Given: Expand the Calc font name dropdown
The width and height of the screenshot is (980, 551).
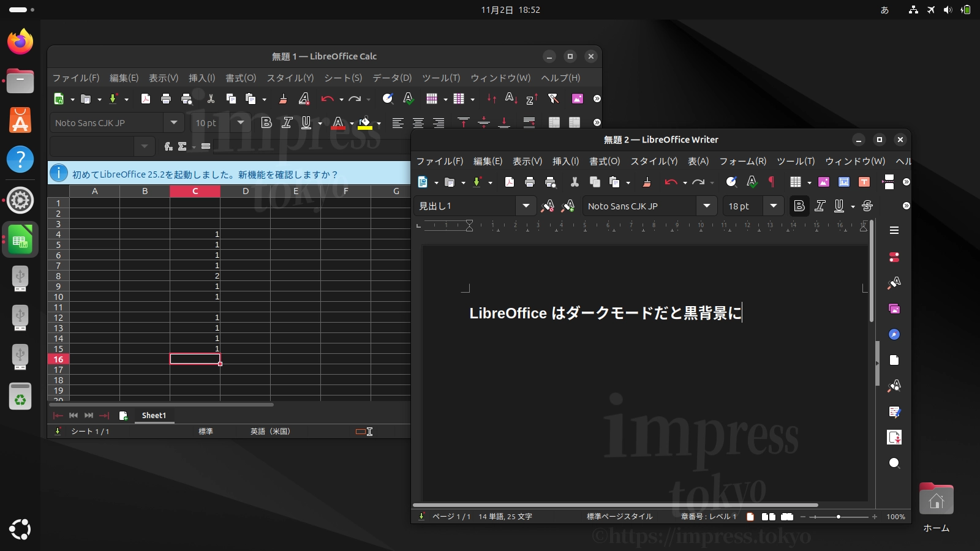Looking at the screenshot, I should (174, 123).
